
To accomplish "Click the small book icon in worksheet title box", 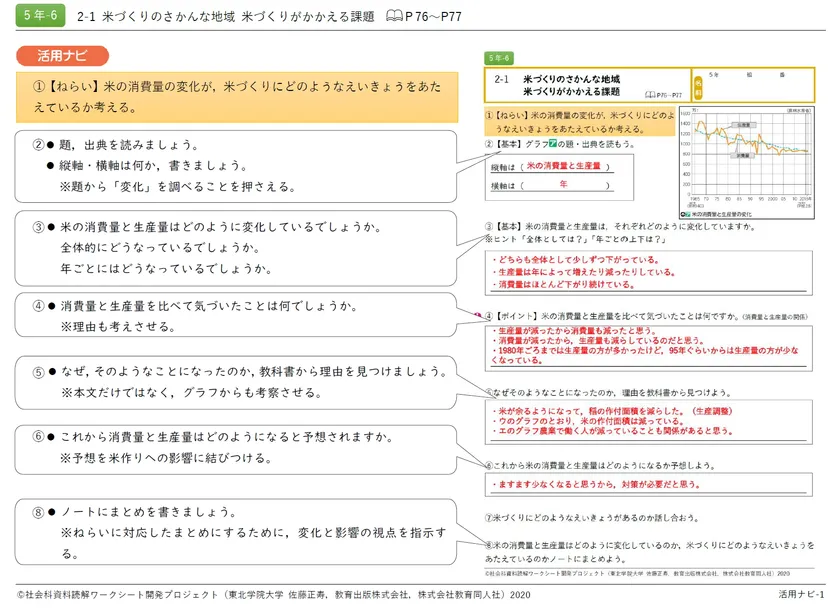I will point(650,95).
